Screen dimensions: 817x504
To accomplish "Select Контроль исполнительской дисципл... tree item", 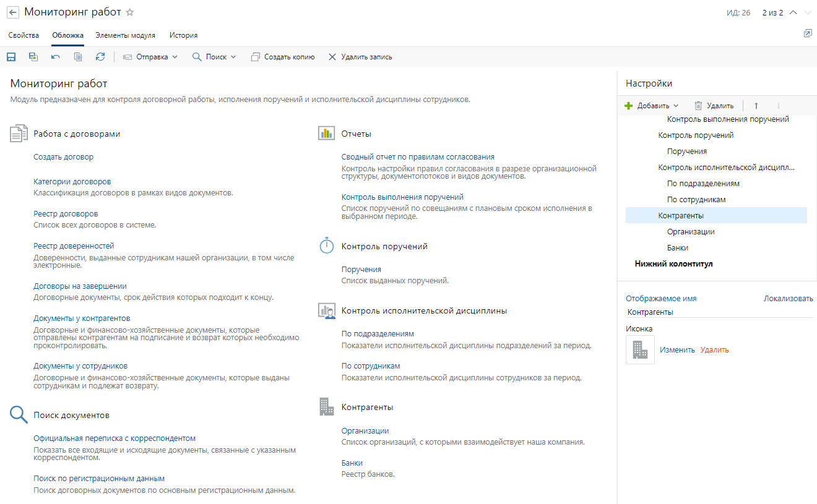I will (x=726, y=168).
